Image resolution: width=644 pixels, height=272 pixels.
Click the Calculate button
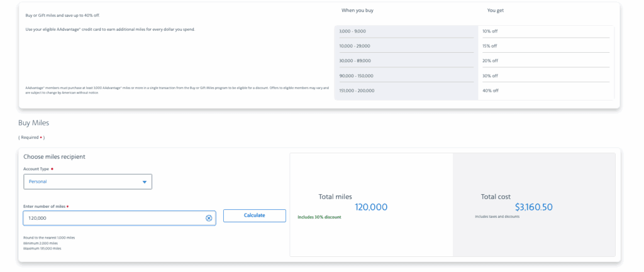pyautogui.click(x=254, y=215)
